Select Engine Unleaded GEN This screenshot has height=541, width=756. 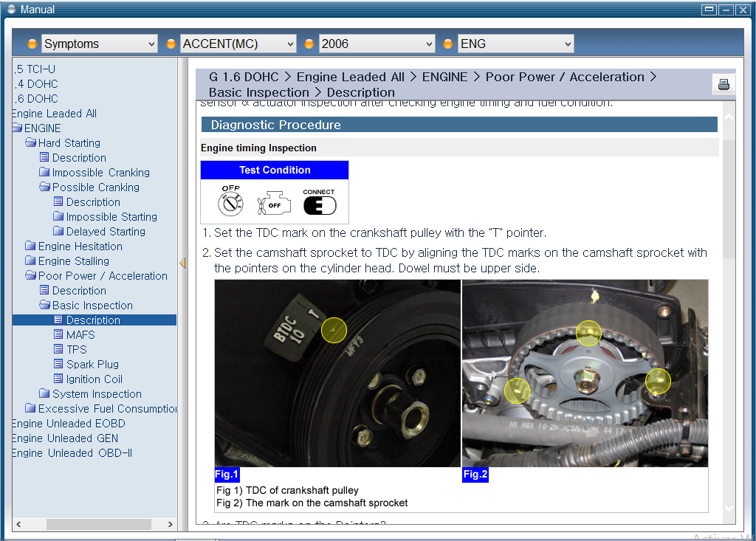65,438
